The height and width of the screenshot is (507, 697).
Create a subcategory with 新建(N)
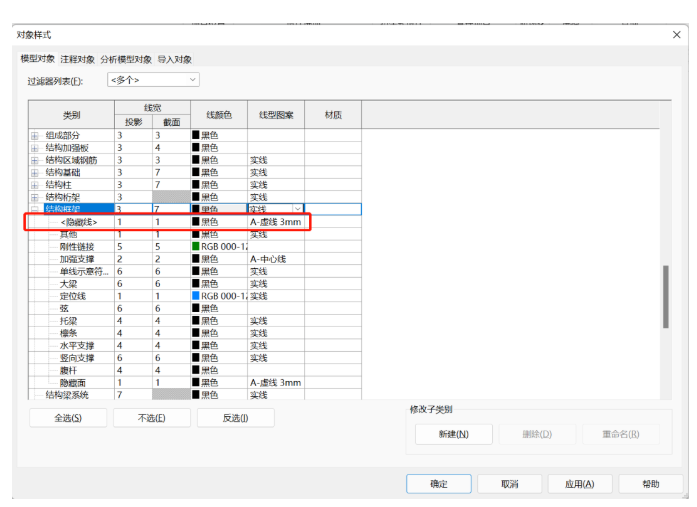pyautogui.click(x=454, y=434)
